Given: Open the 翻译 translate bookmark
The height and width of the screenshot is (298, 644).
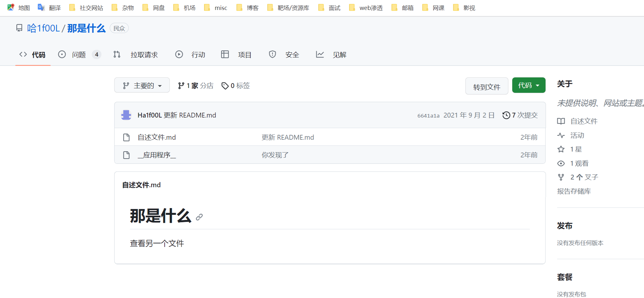Looking at the screenshot, I should [x=49, y=8].
